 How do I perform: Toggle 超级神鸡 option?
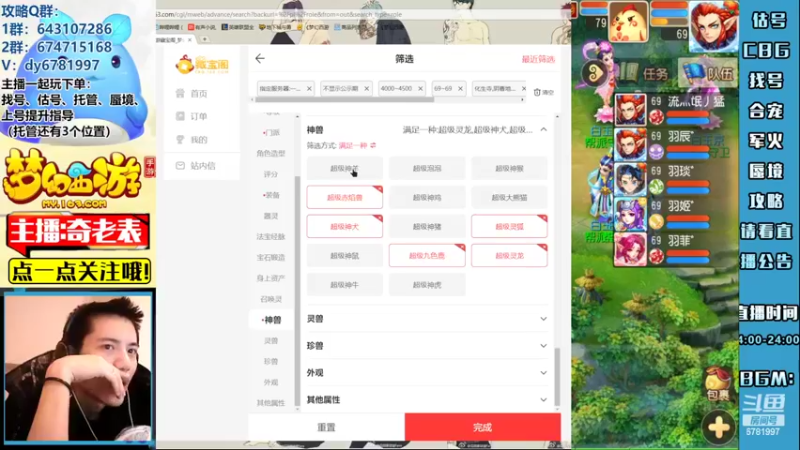coord(427,197)
